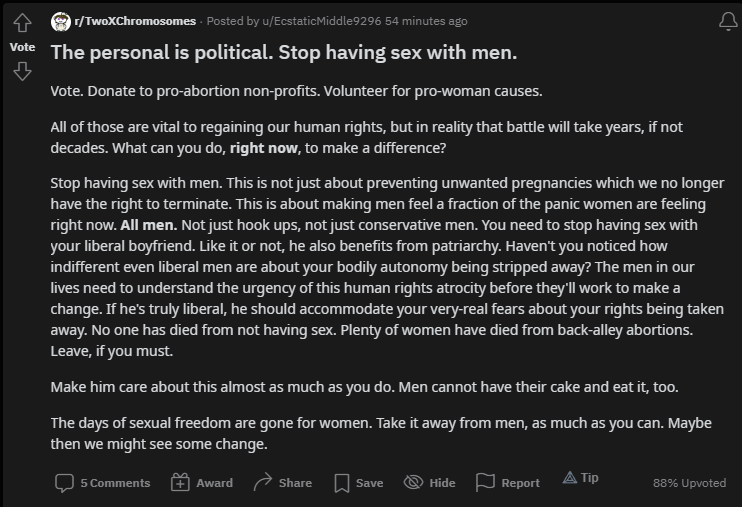The height and width of the screenshot is (507, 742).
Task: Open the '5 Comments' text label
Action: pyautogui.click(x=115, y=483)
